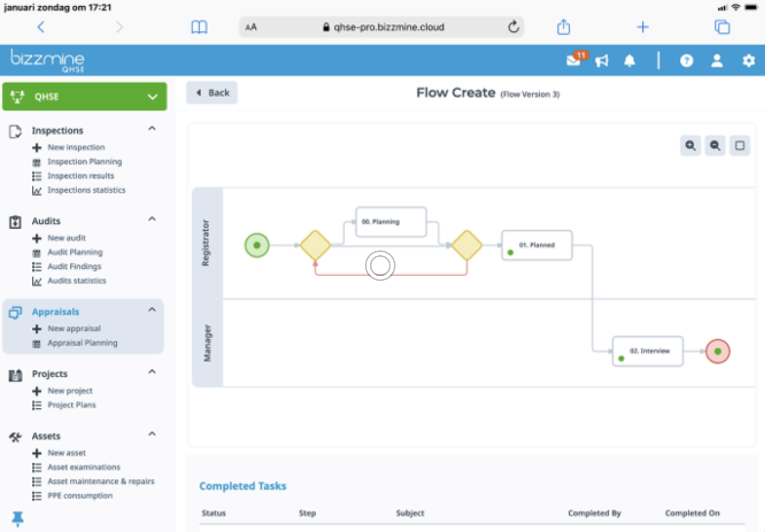Open New appraisal
765x532 pixels.
click(74, 329)
